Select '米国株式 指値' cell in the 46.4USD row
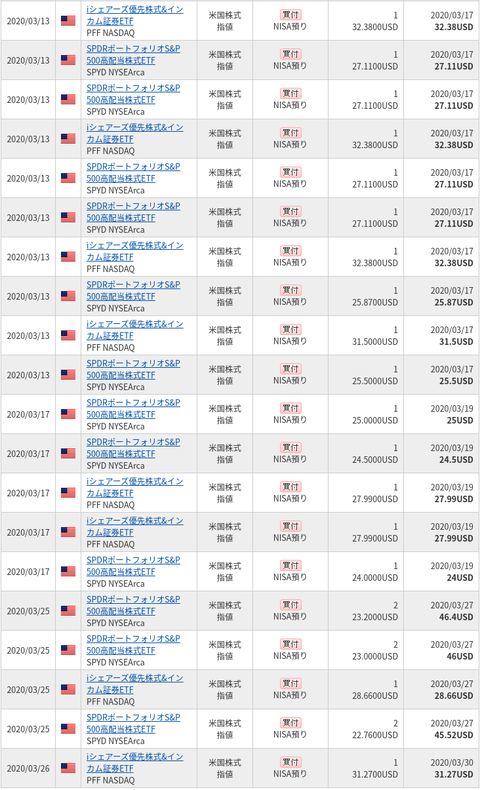This screenshot has height=790, width=480. pyautogui.click(x=225, y=611)
